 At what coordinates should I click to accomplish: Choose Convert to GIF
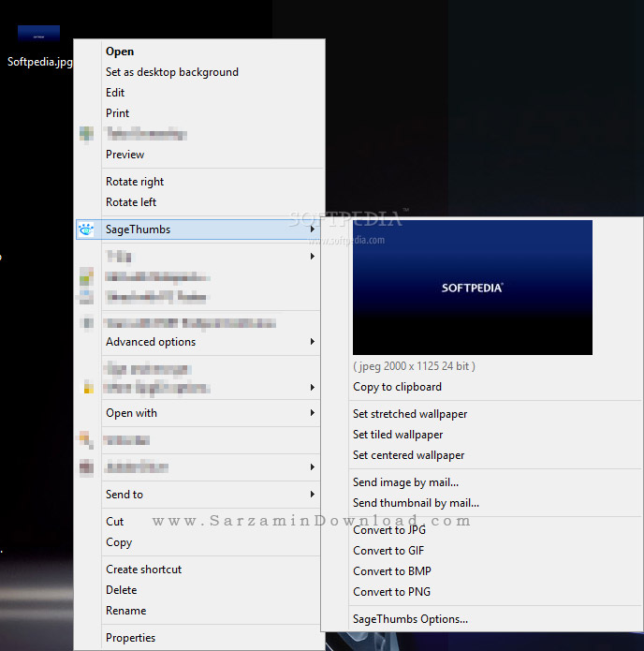tap(483, 551)
